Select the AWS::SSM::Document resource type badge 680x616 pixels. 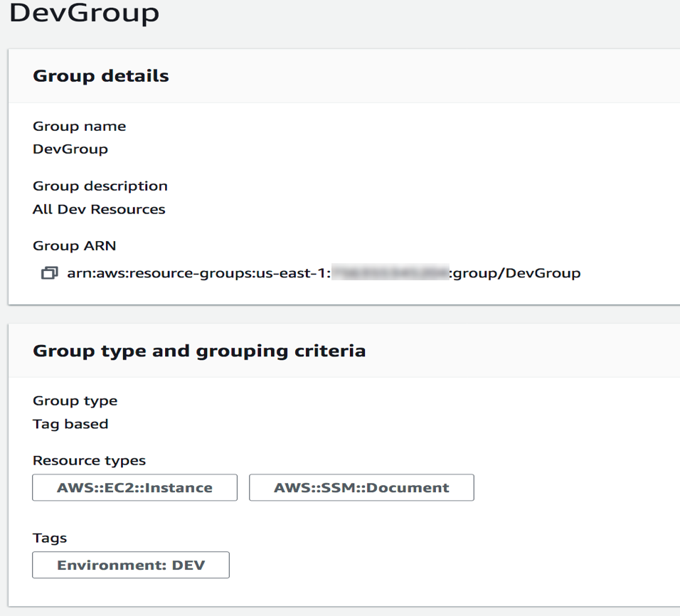361,487
